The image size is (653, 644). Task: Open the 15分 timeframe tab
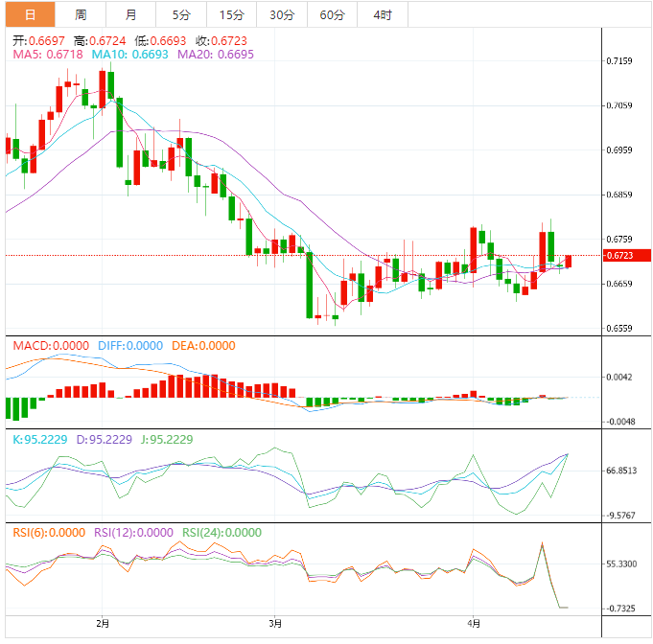(231, 14)
